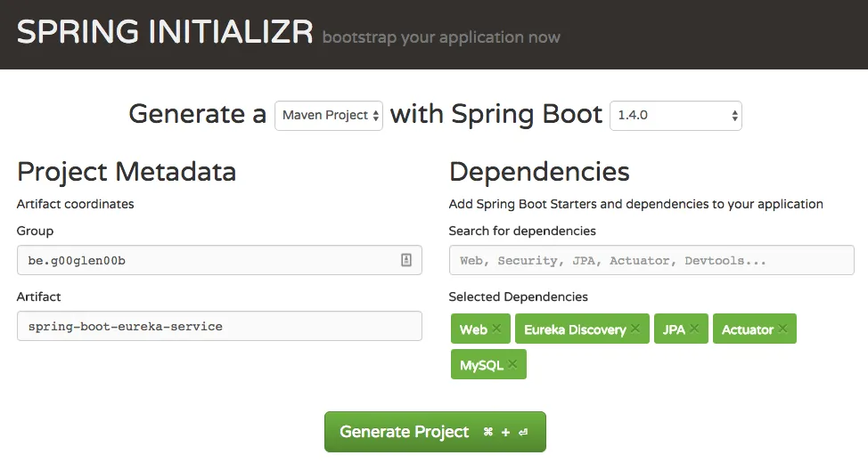Remove the Actuator dependency with its x

coord(782,329)
